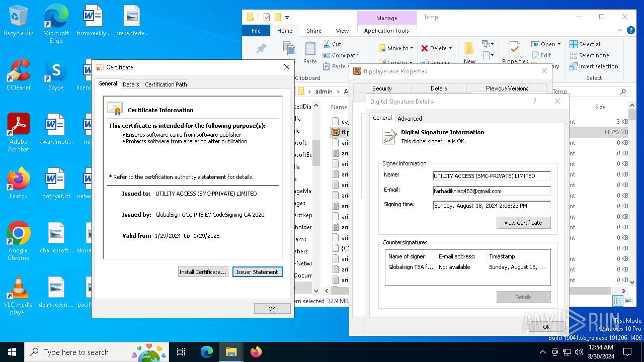Open Quick Access Toolbar customize dropdown
644x362 pixels.
[287, 17]
